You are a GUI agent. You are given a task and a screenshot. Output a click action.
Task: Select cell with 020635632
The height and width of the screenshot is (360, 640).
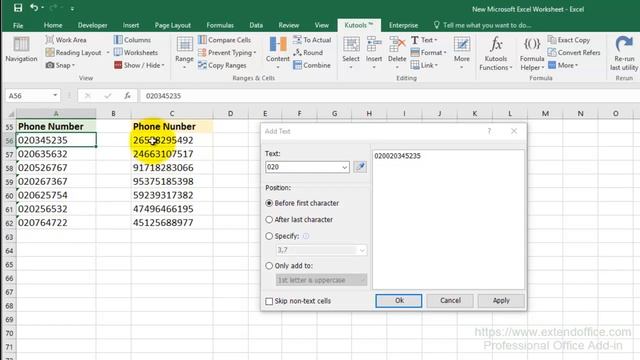[x=56, y=154]
